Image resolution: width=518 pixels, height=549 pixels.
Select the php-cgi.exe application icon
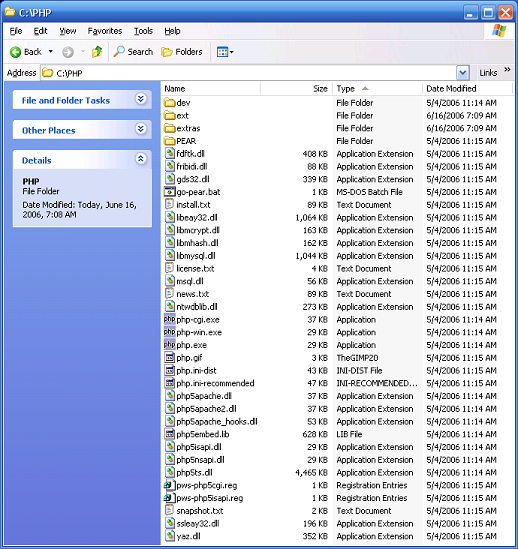click(170, 319)
